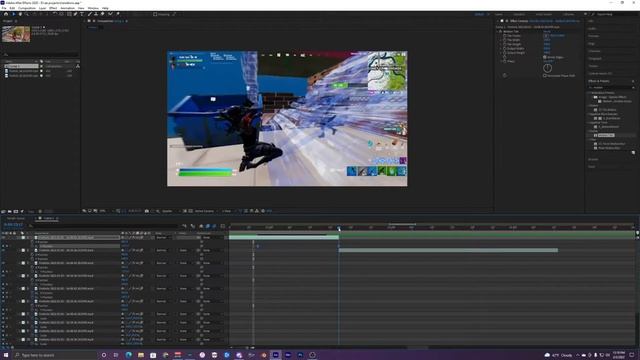
Task: Select the Eraser tool
Action: (x=102, y=14)
